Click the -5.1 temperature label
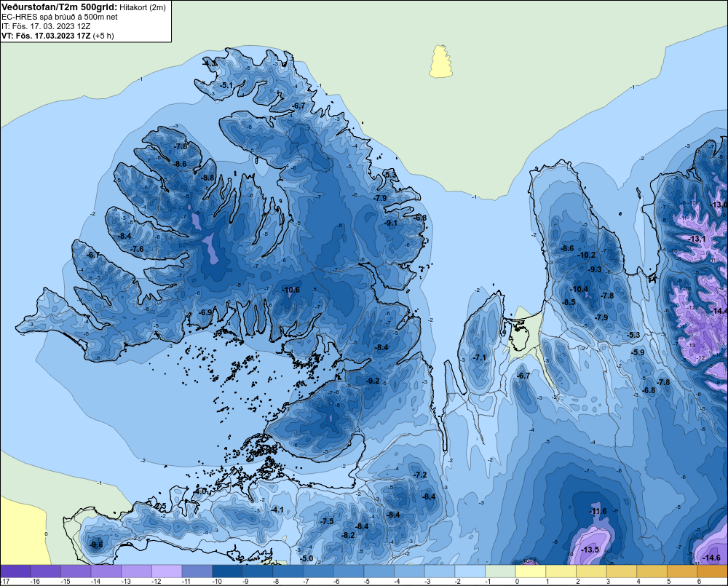Viewport: 728px width, 586px height. (x=226, y=85)
